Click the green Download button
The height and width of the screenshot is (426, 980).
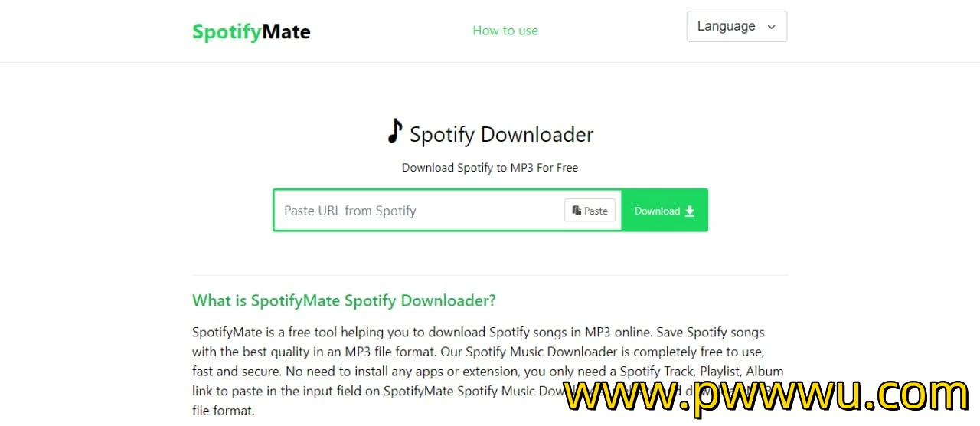point(665,211)
